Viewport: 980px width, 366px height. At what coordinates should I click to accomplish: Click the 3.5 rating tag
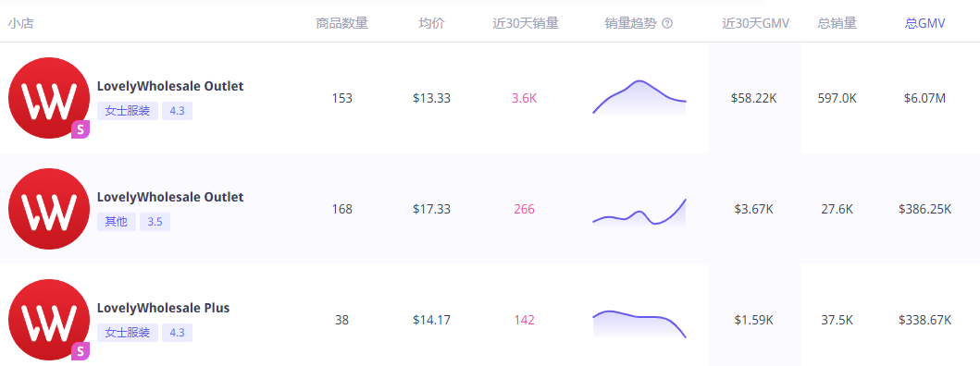(155, 222)
